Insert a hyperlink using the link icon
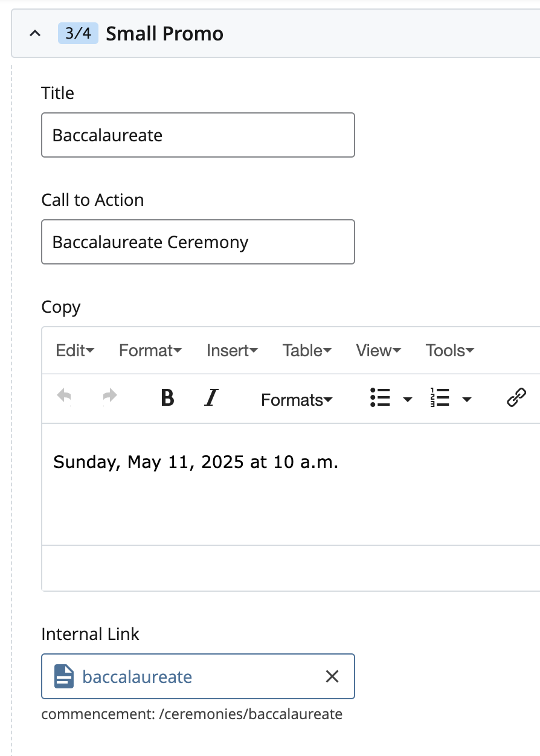Viewport: 540px width, 756px height. tap(516, 397)
